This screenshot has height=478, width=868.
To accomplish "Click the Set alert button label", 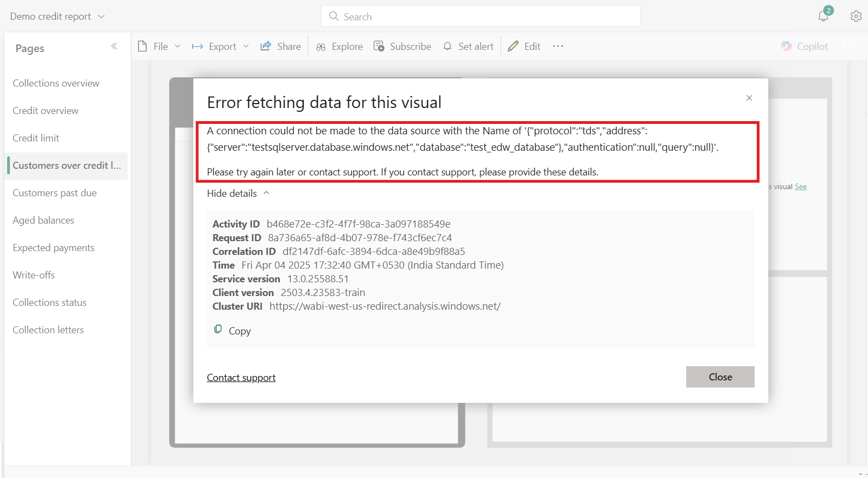I will 476,47.
